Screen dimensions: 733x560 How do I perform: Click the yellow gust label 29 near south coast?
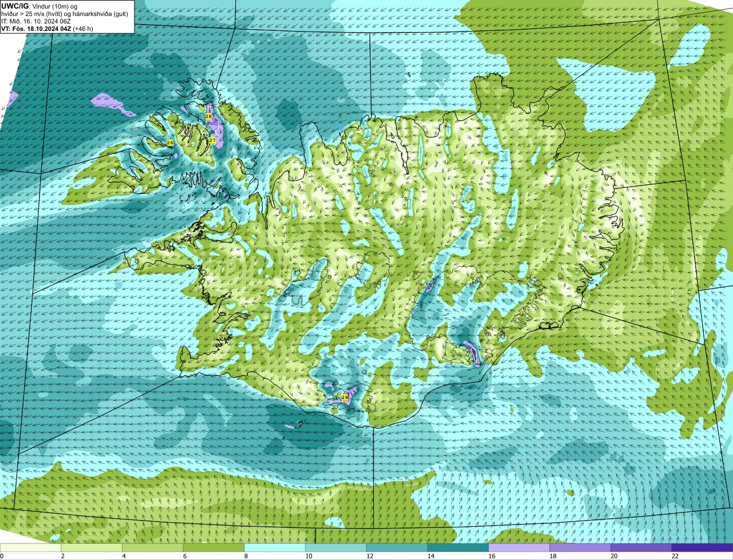point(345,397)
